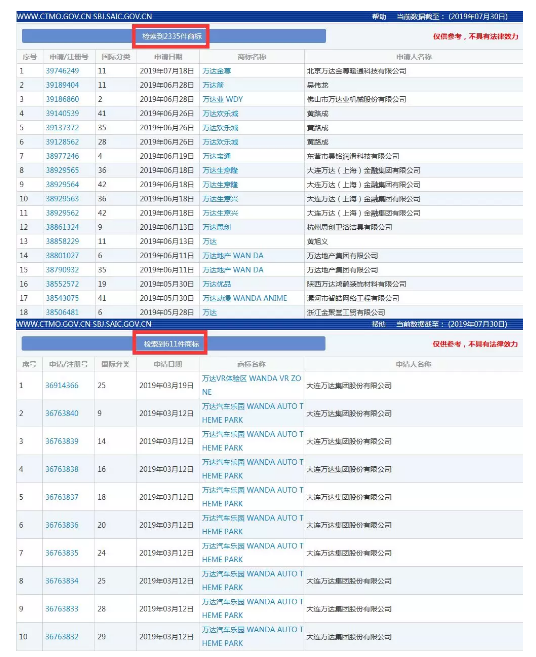
Task: Open application number 39128562
Action: coord(62,142)
